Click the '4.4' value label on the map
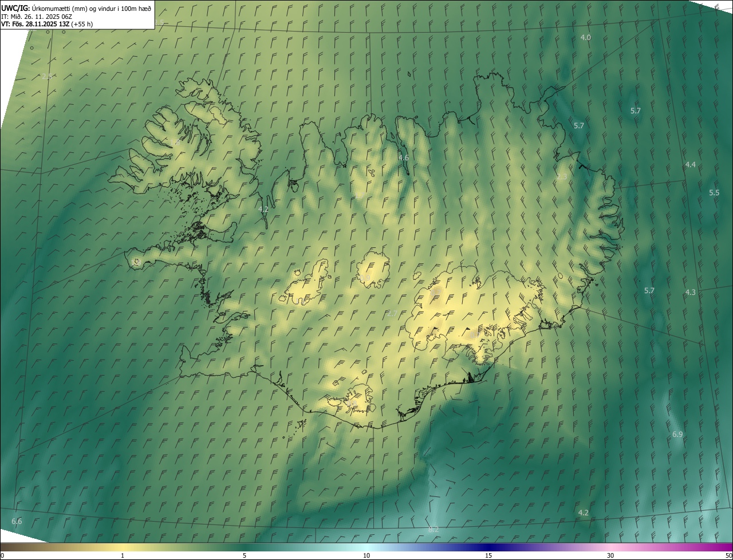 690,164
